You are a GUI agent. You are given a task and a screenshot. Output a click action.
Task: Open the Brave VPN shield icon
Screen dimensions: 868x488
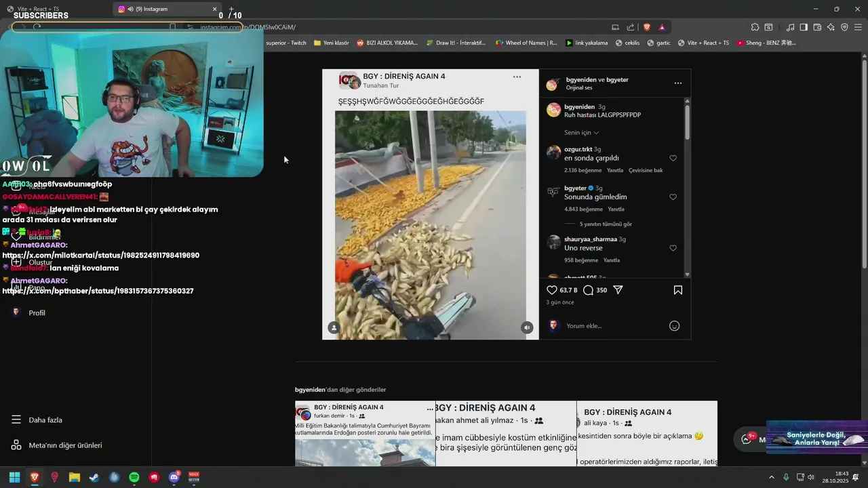(x=844, y=27)
